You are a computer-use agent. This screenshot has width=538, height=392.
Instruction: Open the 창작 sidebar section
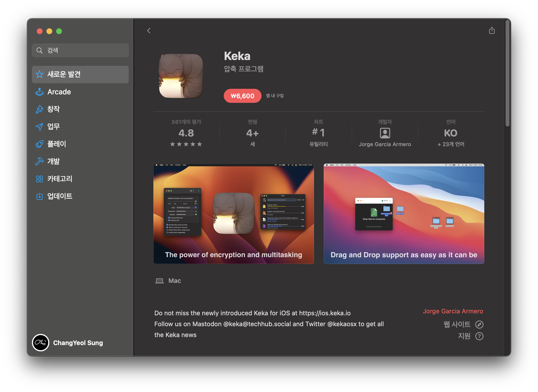click(x=53, y=109)
